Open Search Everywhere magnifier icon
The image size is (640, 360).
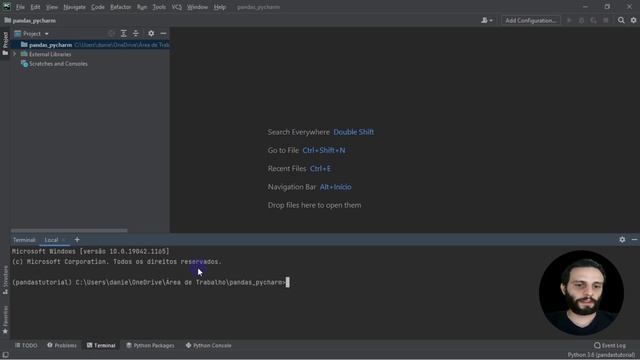pyautogui.click(x=621, y=20)
